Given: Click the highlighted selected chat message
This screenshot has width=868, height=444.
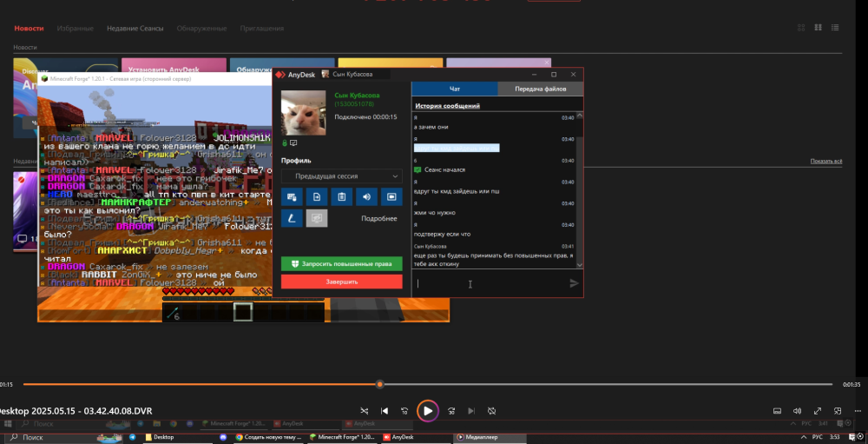Looking at the screenshot, I should (x=457, y=148).
